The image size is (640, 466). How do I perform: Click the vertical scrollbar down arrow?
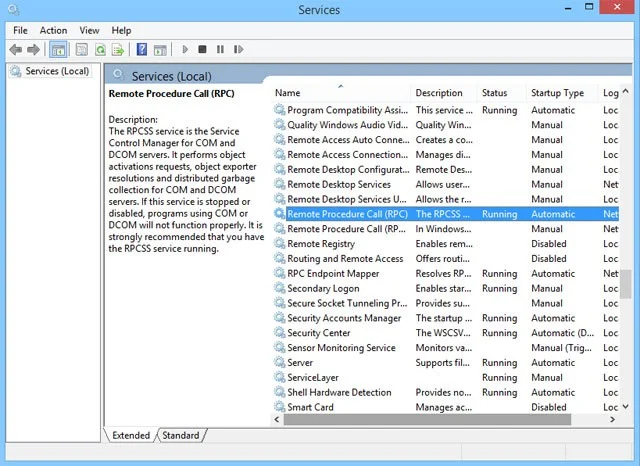pyautogui.click(x=626, y=407)
